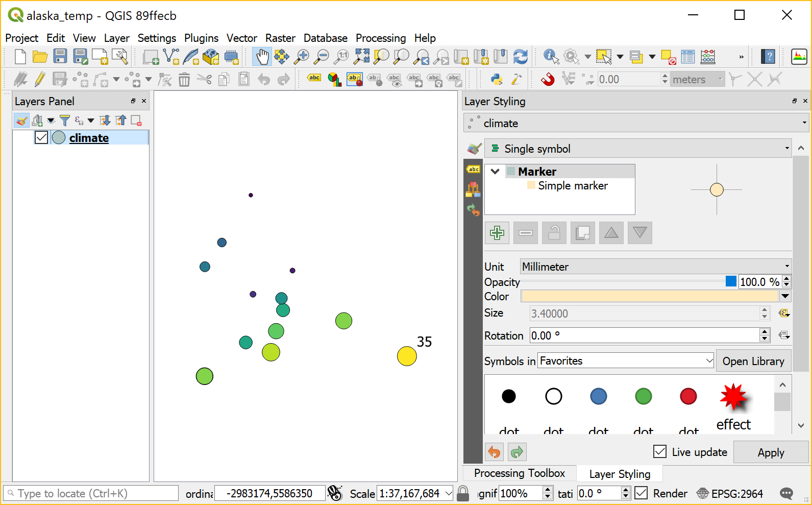Select the Pan Map hand tool
This screenshot has width=812, height=505.
(262, 57)
